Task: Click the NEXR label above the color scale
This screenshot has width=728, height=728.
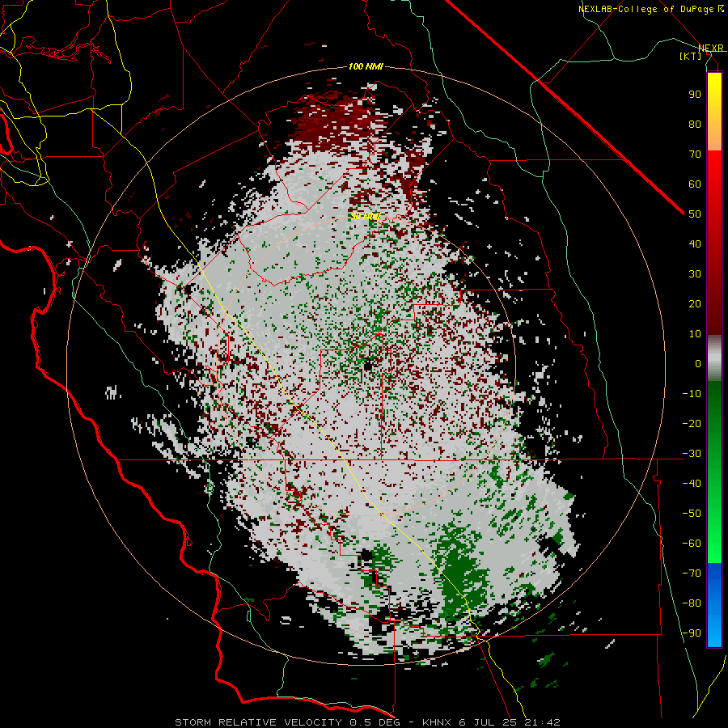Action: coord(711,48)
